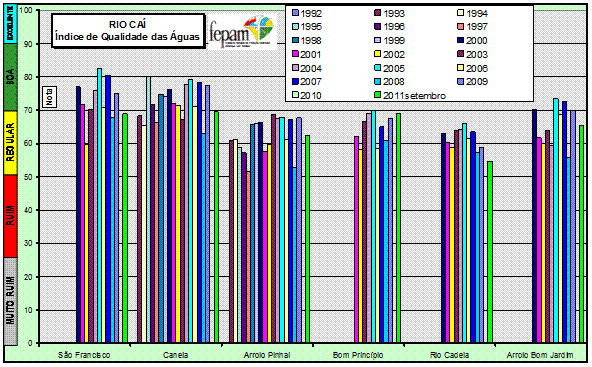Click the 2000 dark navy legend swatch
592x367 pixels.
point(461,40)
